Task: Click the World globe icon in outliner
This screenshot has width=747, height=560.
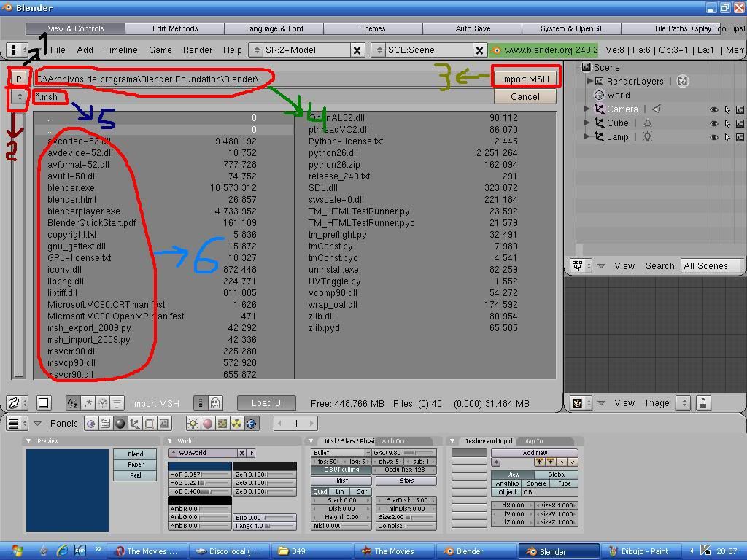Action: (600, 96)
